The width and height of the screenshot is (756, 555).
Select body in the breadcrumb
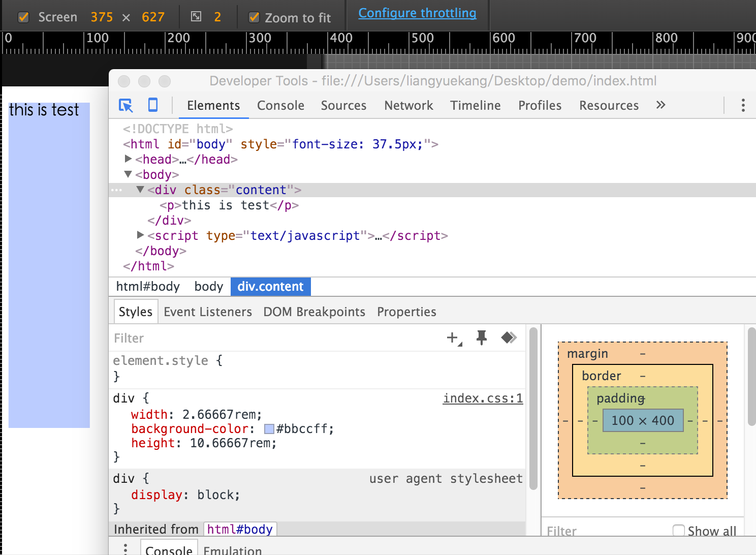(x=209, y=287)
